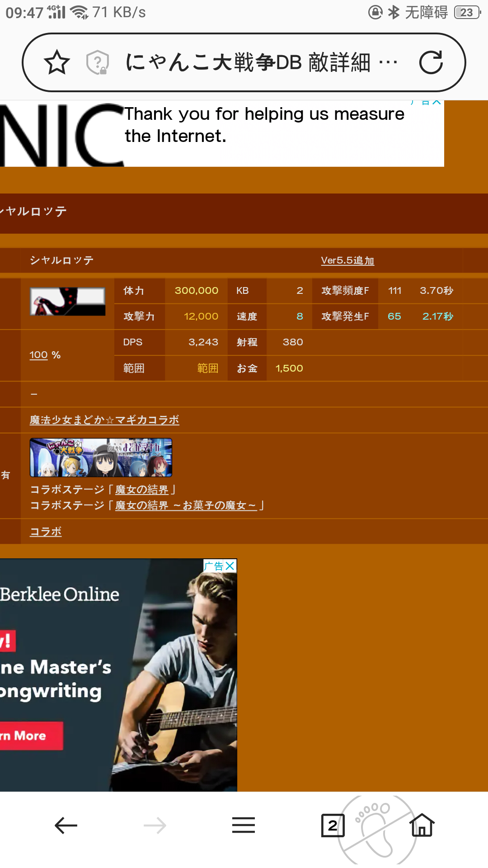The width and height of the screenshot is (488, 868).
Task: Open the Ver5.5追加 link
Action: [x=347, y=260]
